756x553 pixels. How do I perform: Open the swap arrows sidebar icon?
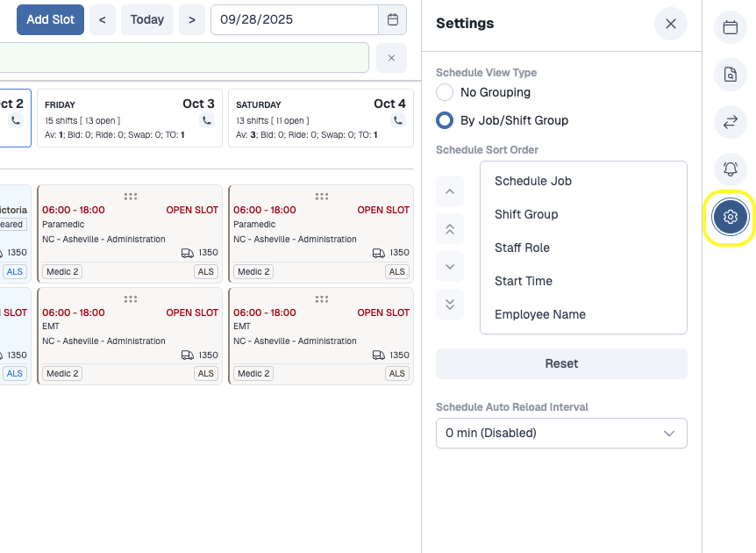(x=730, y=122)
